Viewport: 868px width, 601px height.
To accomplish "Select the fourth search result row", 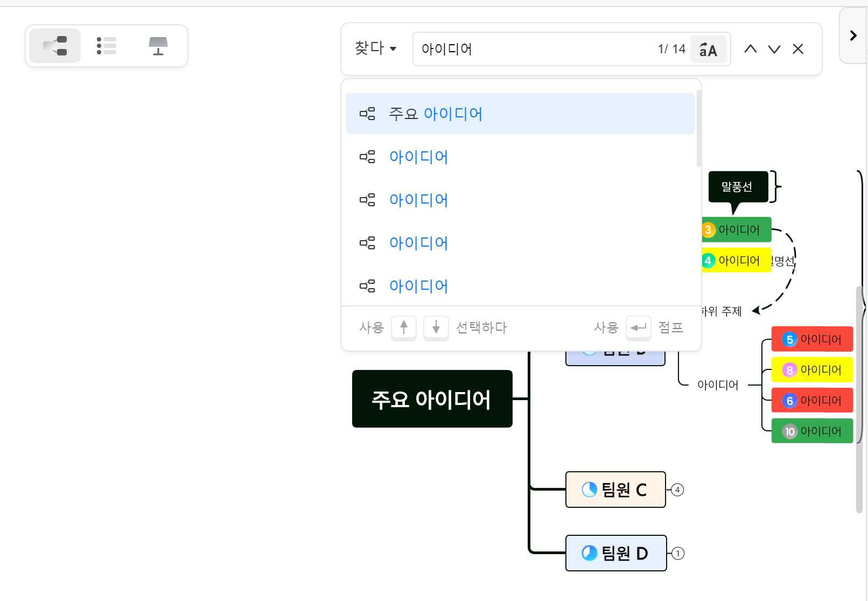I will pos(520,243).
